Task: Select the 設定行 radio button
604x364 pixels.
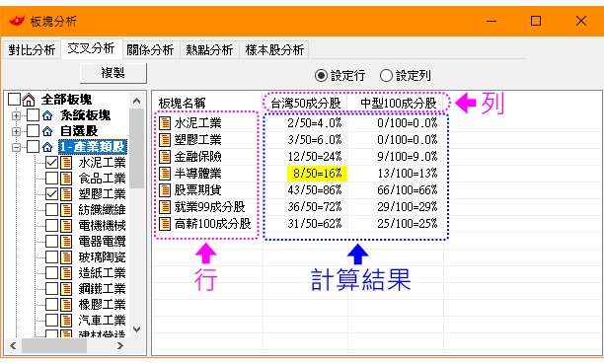Action: [321, 76]
